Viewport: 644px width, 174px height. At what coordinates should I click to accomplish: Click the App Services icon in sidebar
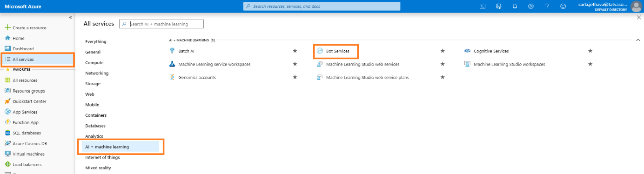pyautogui.click(x=7, y=112)
